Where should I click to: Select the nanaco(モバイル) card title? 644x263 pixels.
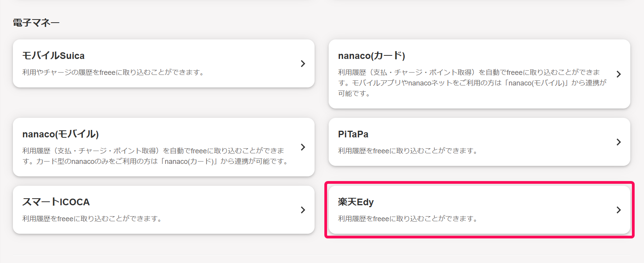point(60,134)
